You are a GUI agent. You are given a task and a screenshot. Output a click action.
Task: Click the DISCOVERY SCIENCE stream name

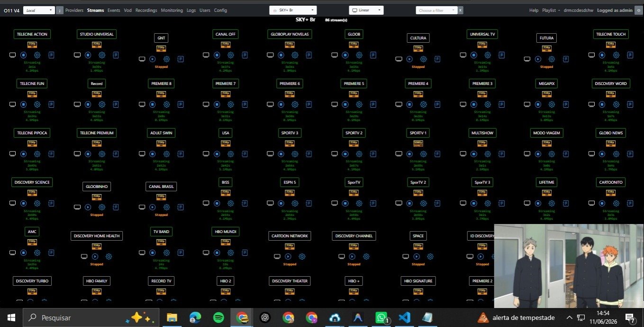pos(32,182)
